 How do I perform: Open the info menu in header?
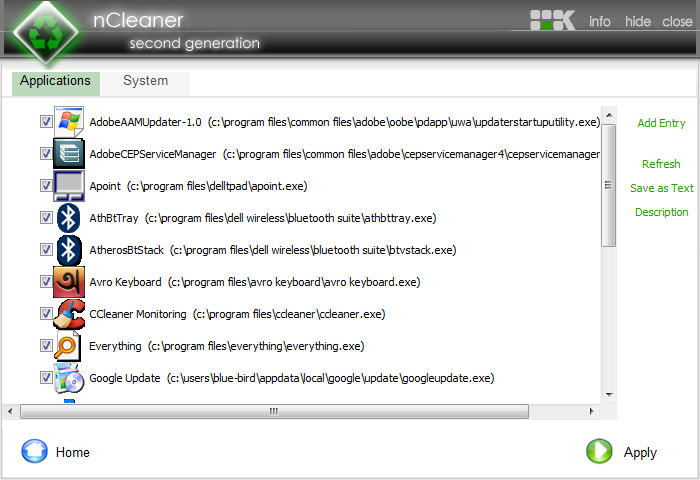[599, 21]
